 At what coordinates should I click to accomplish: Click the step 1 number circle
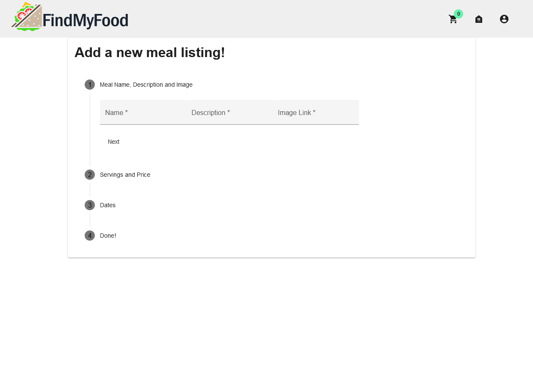tap(90, 85)
